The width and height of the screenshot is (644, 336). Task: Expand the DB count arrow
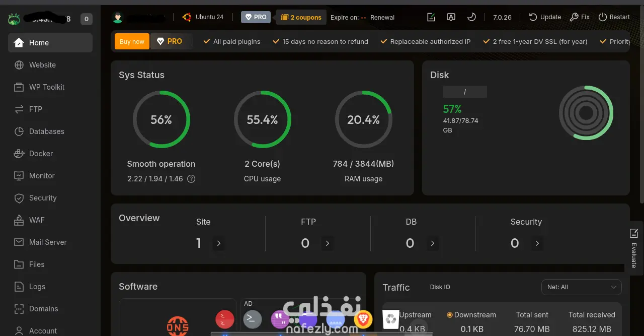[x=433, y=243]
